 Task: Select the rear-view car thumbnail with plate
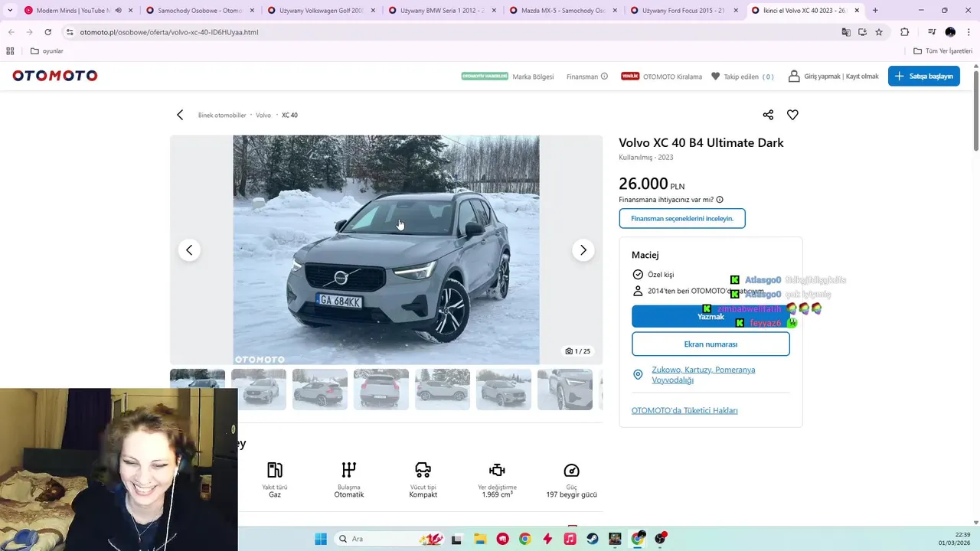[381, 390]
